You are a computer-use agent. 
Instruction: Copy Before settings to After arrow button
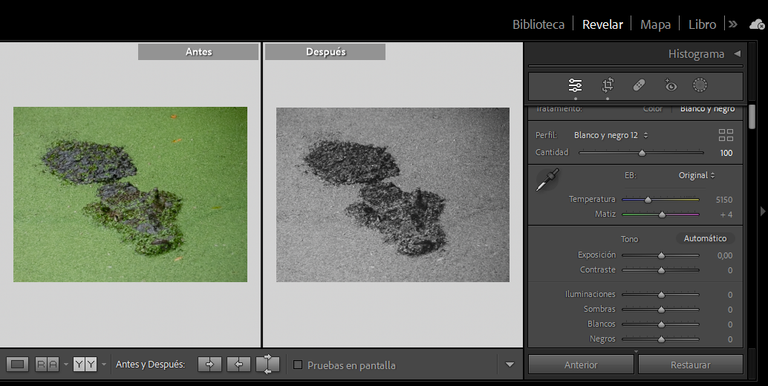coord(210,364)
